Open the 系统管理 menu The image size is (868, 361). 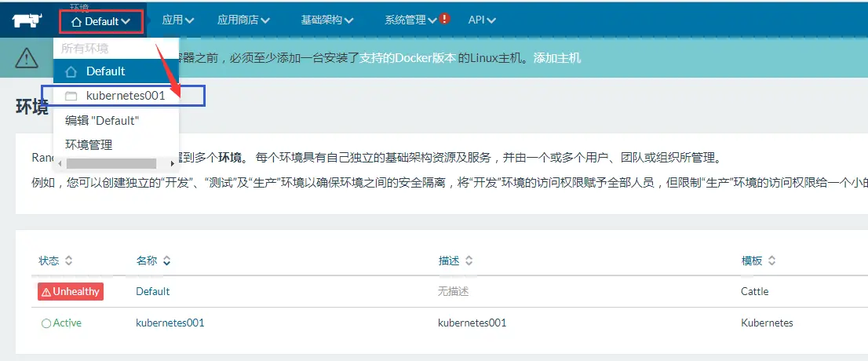coord(410,20)
